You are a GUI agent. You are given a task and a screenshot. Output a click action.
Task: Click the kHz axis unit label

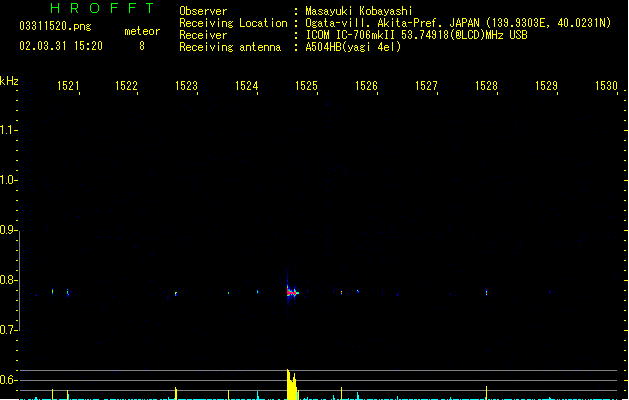[x=9, y=81]
